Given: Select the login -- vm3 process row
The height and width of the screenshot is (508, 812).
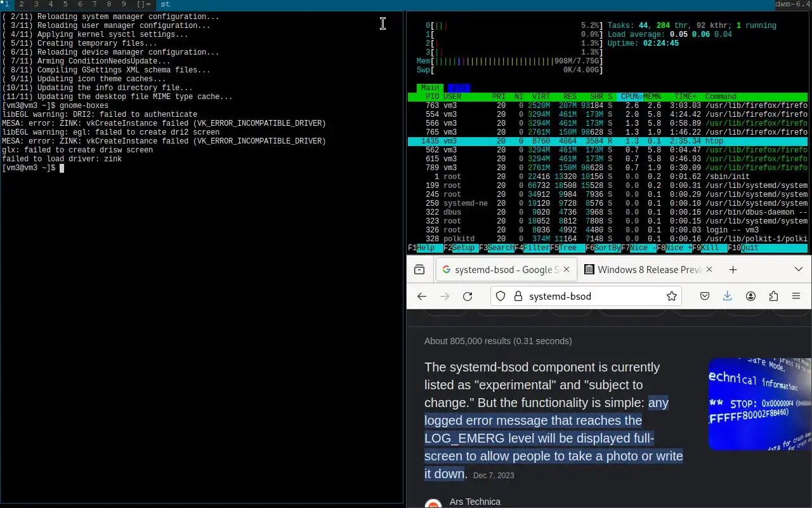Looking at the screenshot, I should pyautogui.click(x=608, y=230).
